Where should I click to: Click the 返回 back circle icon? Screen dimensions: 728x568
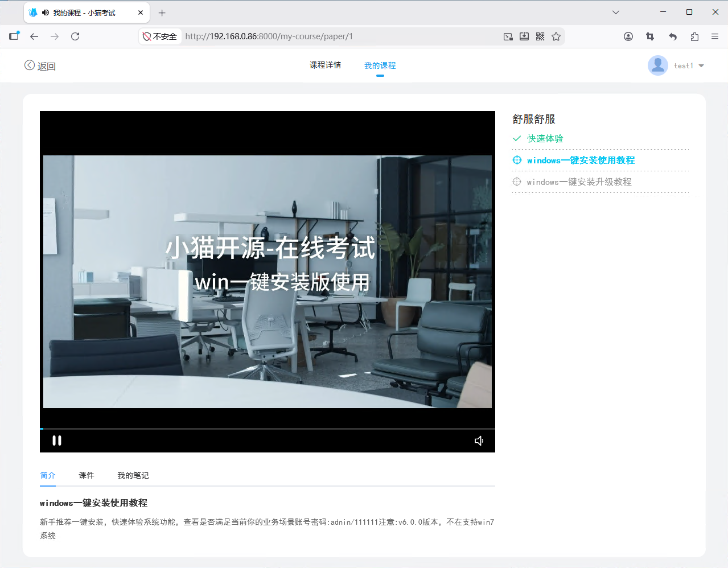click(30, 65)
